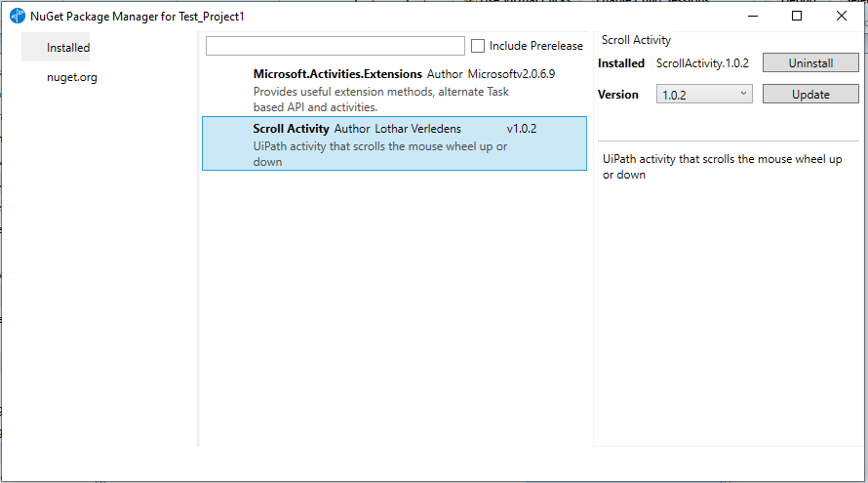This screenshot has height=483, width=868.
Task: Click the ScrollActivity.1.0.2 installed text
Action: (x=702, y=63)
